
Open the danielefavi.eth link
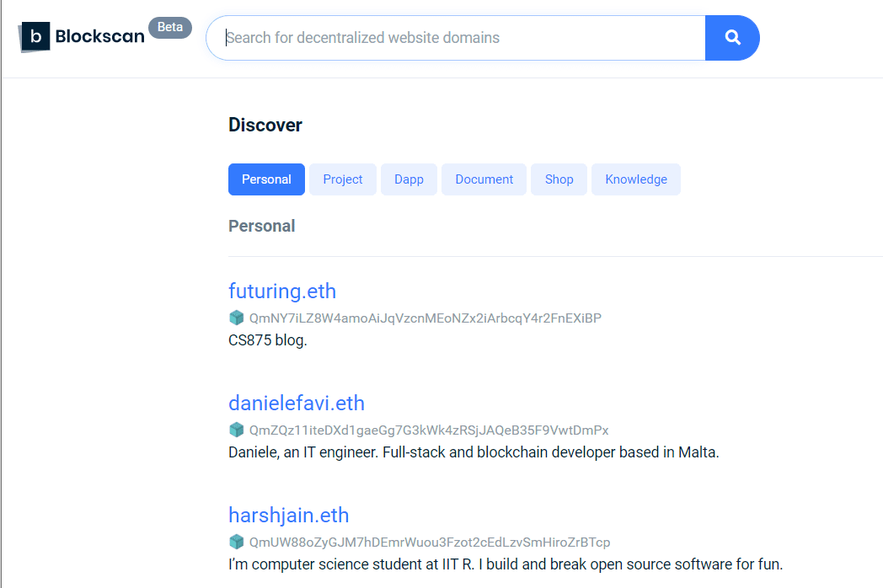pyautogui.click(x=297, y=404)
